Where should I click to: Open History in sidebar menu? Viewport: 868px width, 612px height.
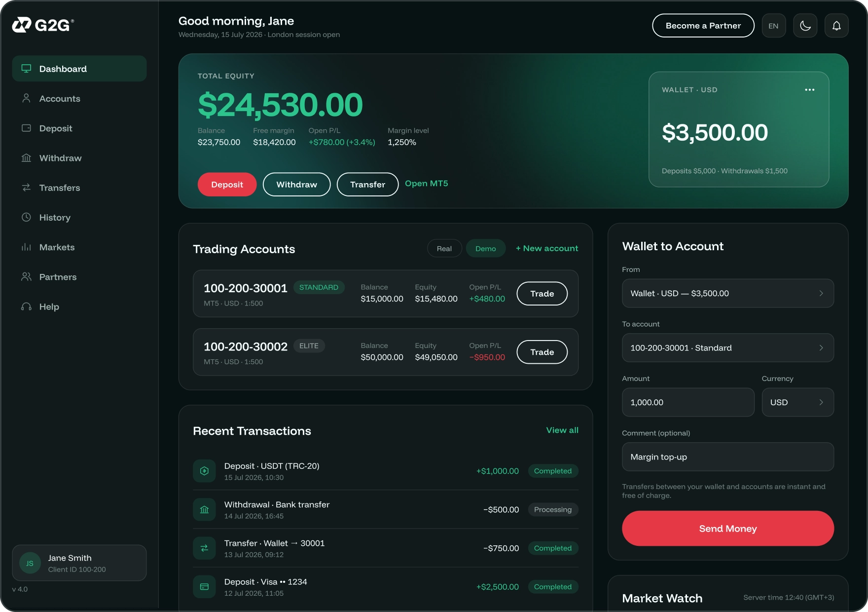tap(79, 217)
